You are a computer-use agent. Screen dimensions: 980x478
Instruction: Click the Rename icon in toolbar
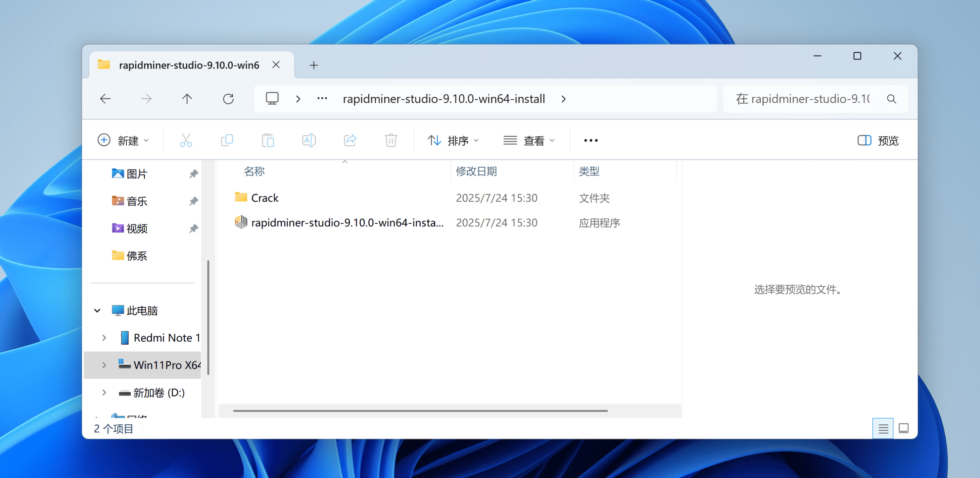(309, 141)
